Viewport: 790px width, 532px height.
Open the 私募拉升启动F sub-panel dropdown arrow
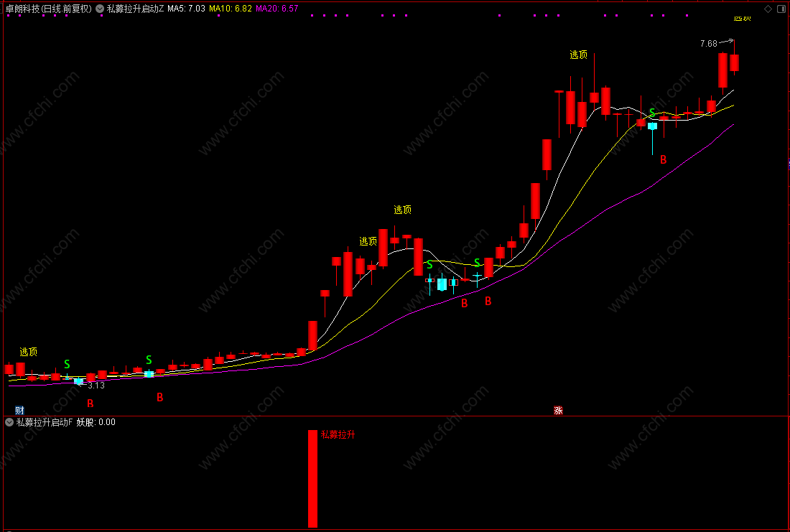(9, 422)
